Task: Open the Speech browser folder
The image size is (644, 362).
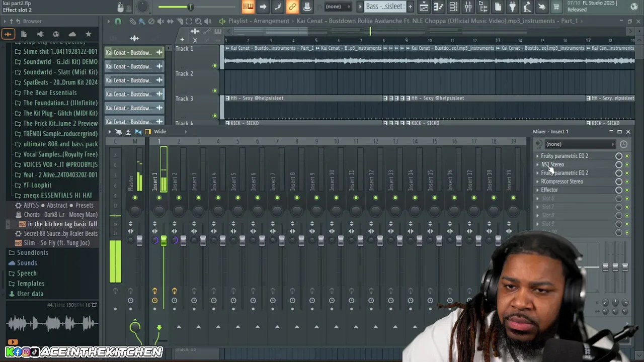Action: pyautogui.click(x=27, y=274)
